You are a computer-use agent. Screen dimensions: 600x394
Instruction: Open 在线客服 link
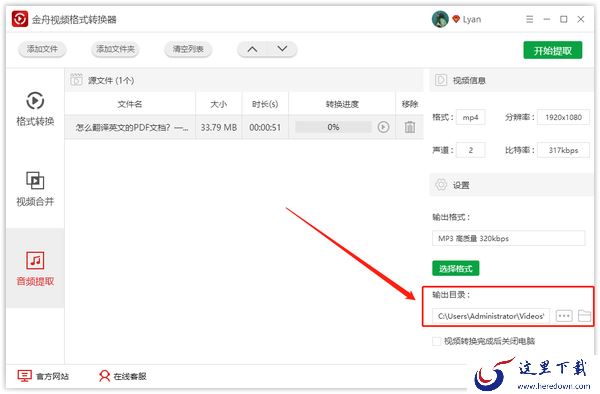pos(122,376)
